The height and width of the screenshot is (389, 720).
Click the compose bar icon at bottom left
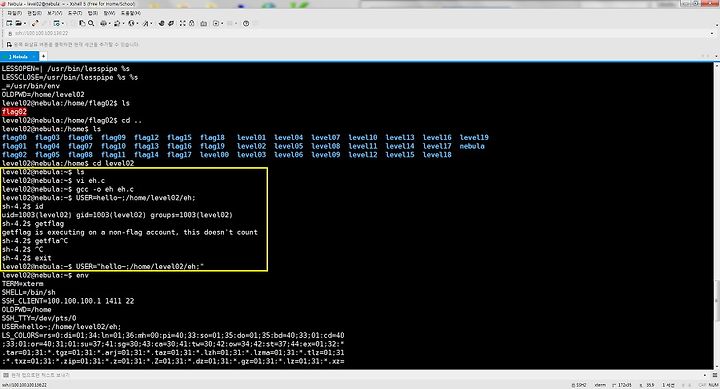pos(6,375)
